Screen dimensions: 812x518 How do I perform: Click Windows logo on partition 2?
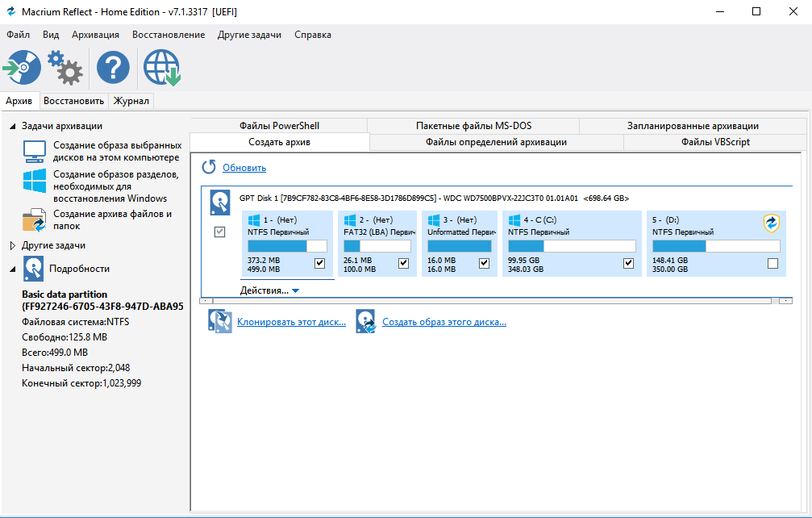click(x=350, y=220)
